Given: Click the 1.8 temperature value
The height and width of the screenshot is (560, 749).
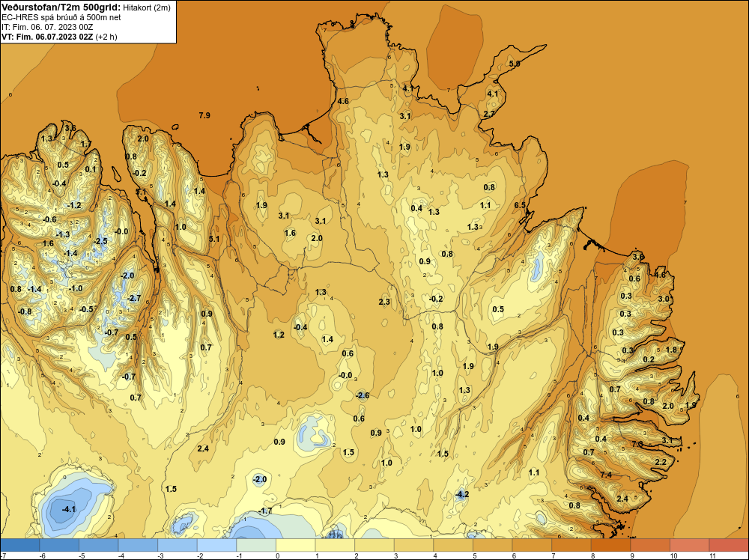Looking at the screenshot, I should [x=672, y=350].
